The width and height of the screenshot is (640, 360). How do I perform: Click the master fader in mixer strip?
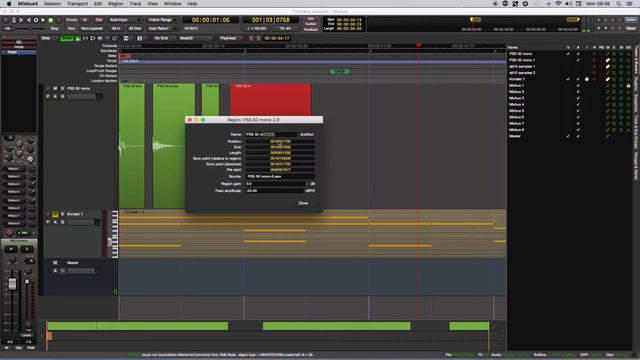[13, 284]
